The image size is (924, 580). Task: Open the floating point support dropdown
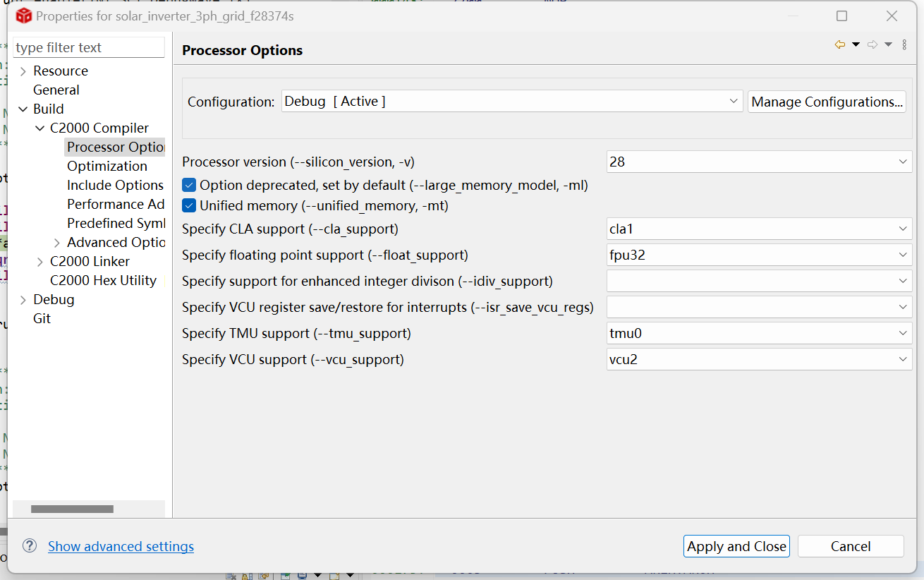[759, 255]
